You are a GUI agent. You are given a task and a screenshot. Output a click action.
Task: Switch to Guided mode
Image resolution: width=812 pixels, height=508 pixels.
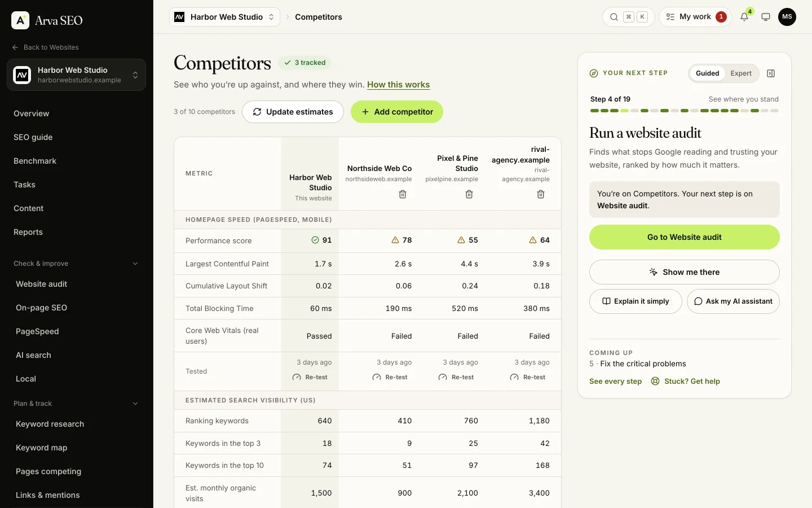(x=707, y=73)
